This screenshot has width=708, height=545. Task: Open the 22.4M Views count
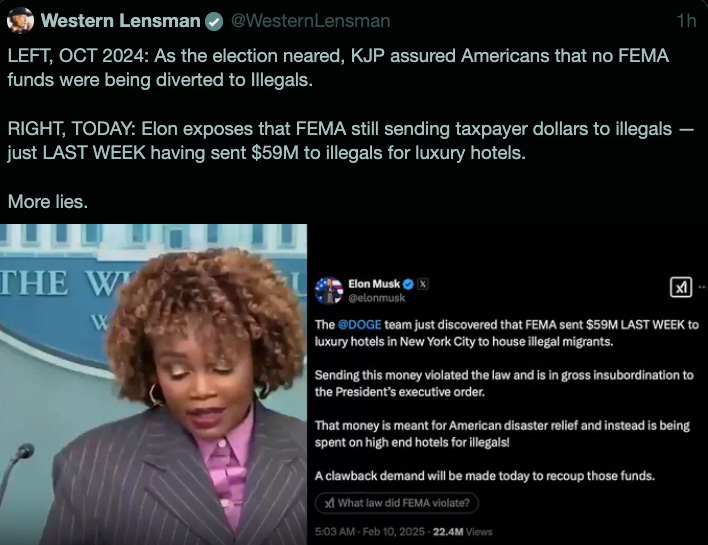click(462, 531)
